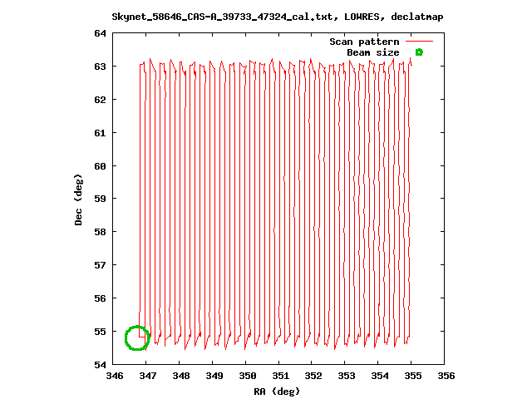The height and width of the screenshot is (399, 532).
Task: Select the 'Scan pattern' legend label
Action: pos(364,42)
